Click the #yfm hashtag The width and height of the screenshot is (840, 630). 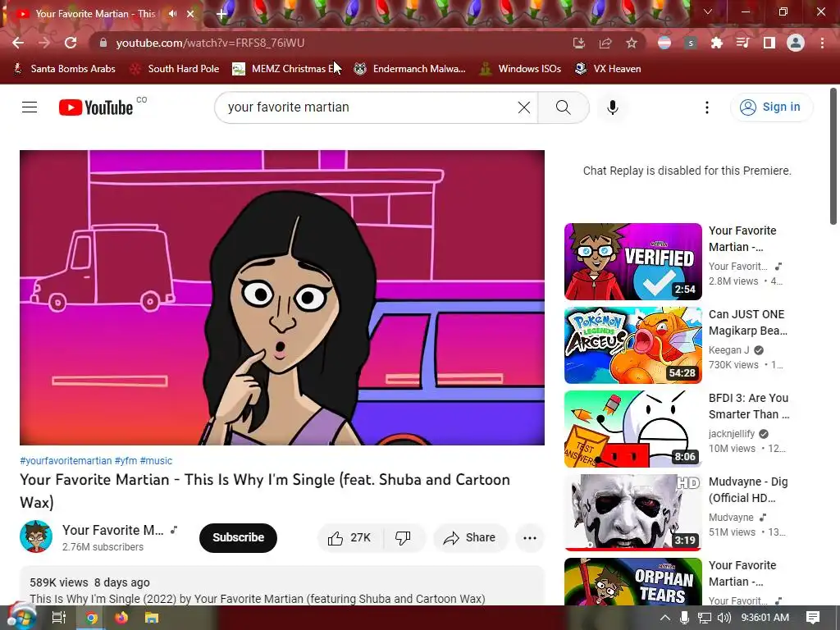pyautogui.click(x=126, y=461)
